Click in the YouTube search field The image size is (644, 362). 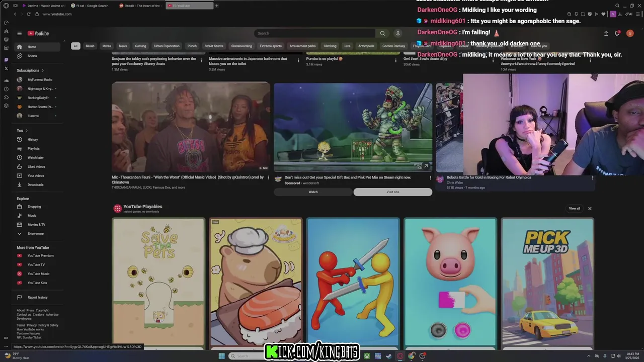314,33
